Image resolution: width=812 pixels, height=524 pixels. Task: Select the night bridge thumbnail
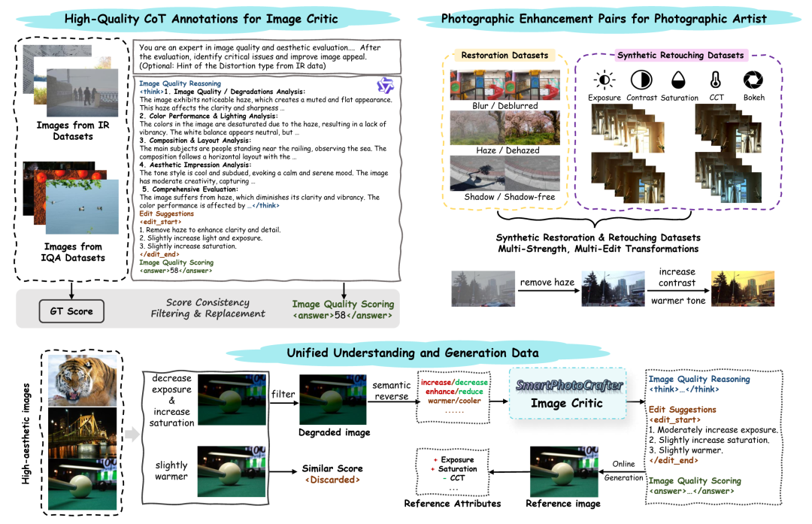point(83,433)
